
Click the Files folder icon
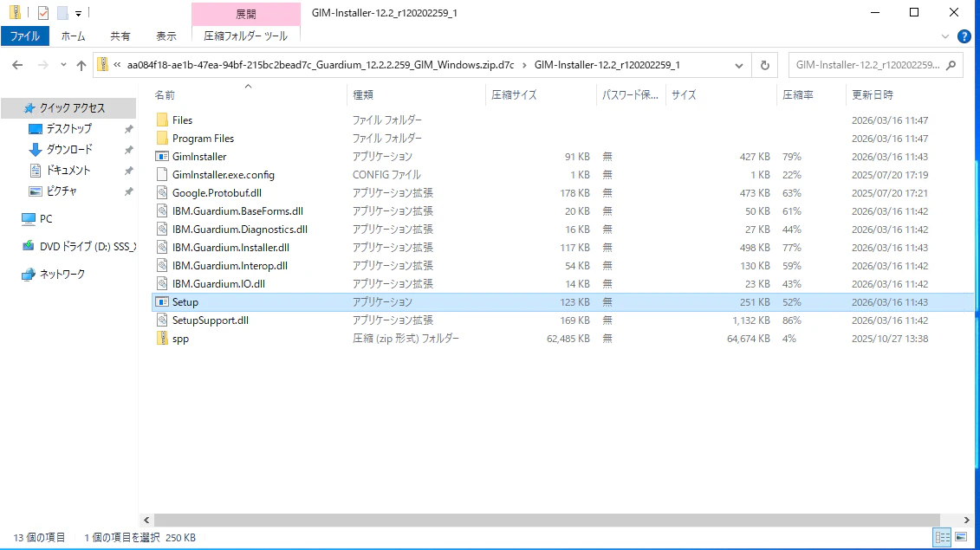162,120
